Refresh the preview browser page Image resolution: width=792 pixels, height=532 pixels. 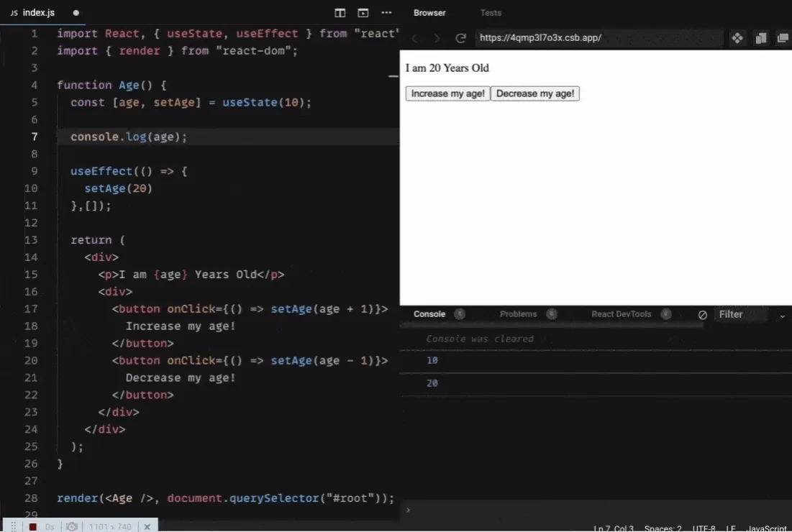tap(460, 38)
